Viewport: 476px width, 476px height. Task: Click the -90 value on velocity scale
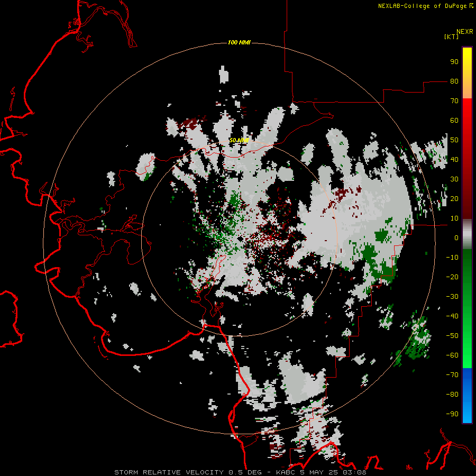pos(452,414)
